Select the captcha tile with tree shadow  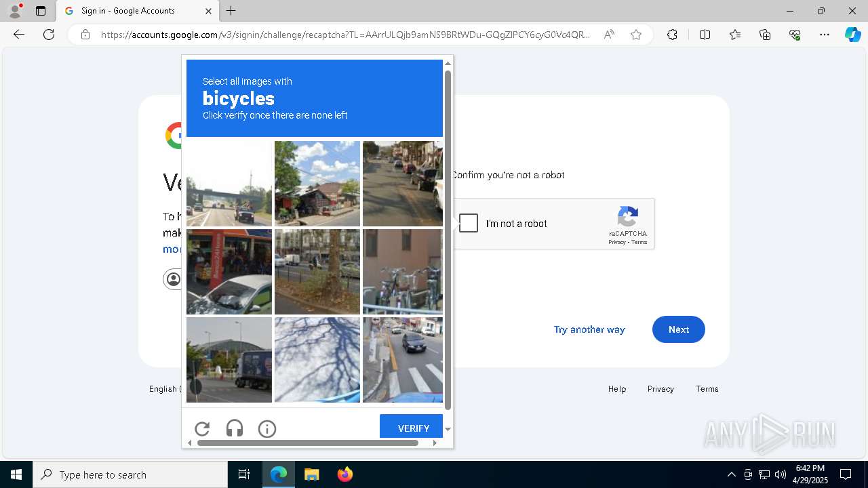317,360
